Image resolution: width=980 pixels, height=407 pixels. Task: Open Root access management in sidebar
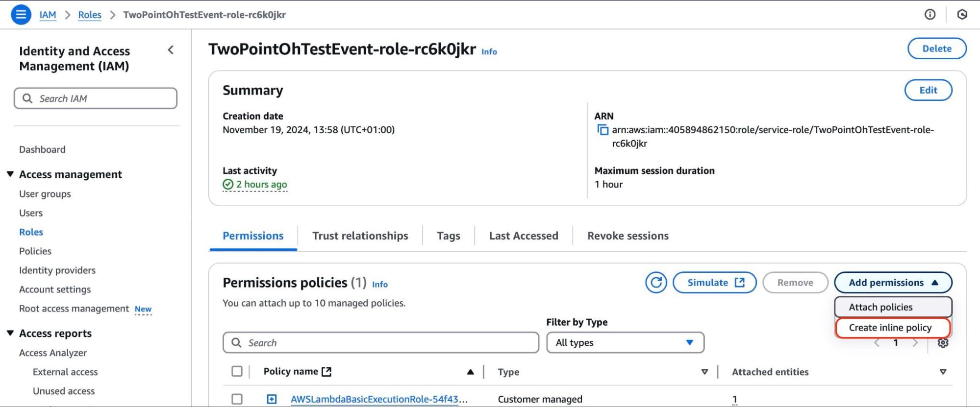(74, 309)
